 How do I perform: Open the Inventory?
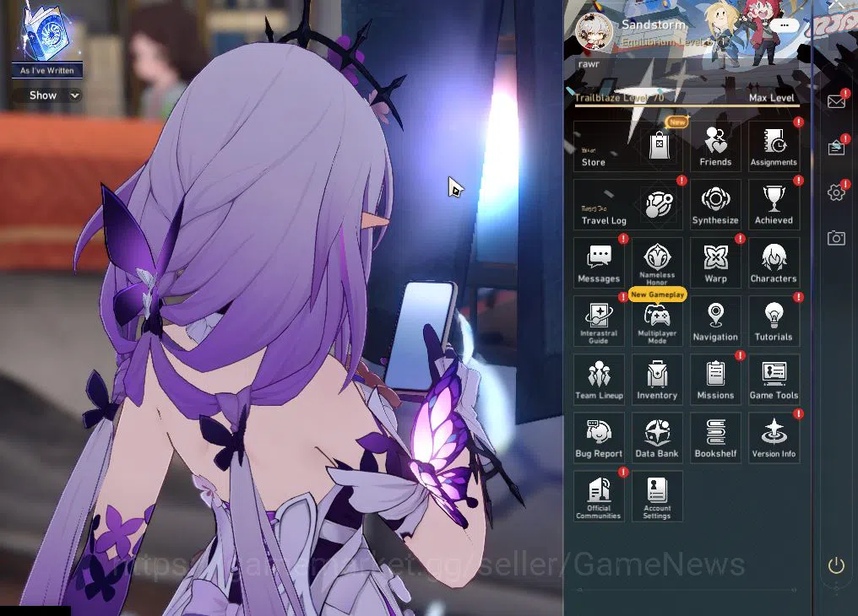pos(657,380)
